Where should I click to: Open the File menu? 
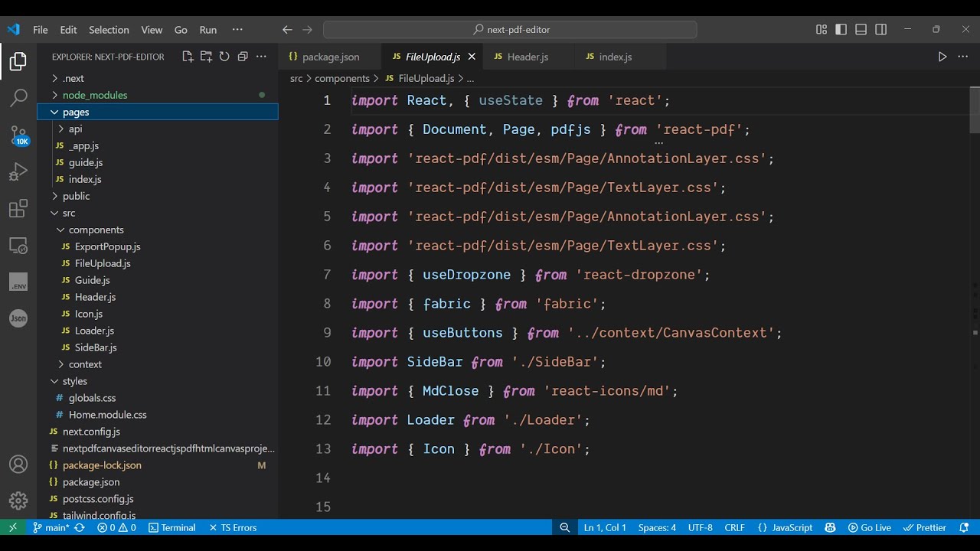pyautogui.click(x=41, y=30)
